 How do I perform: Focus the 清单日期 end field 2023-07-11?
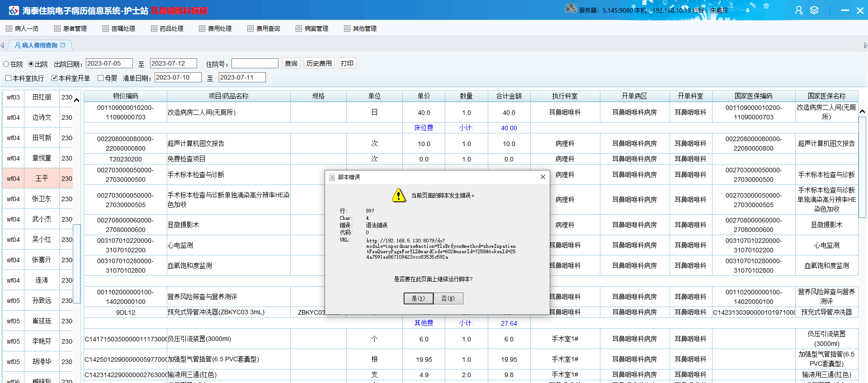click(x=242, y=77)
